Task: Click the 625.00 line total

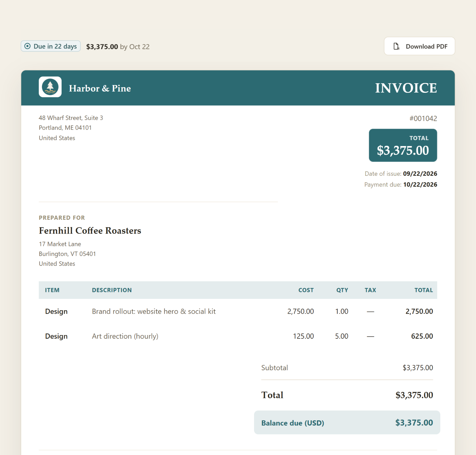Action: (422, 336)
